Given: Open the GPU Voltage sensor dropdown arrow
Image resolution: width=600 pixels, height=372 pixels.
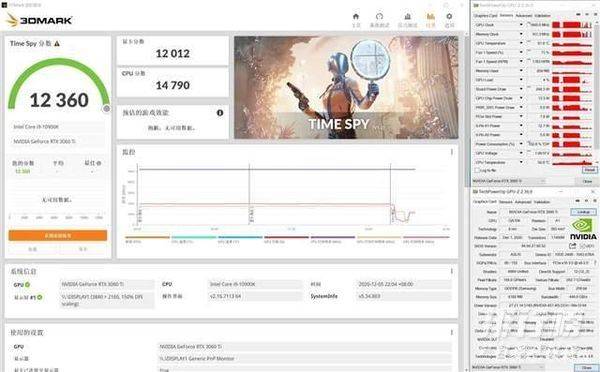Looking at the screenshot, I should pyautogui.click(x=521, y=153).
